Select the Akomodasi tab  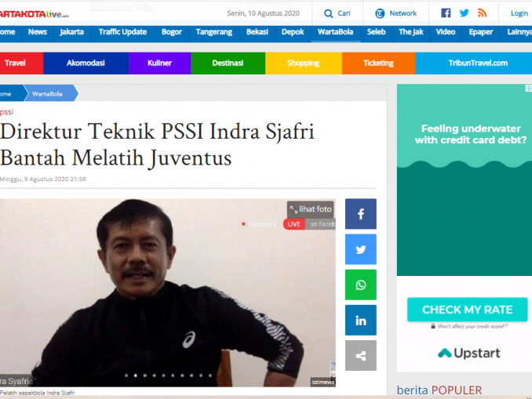pos(86,63)
